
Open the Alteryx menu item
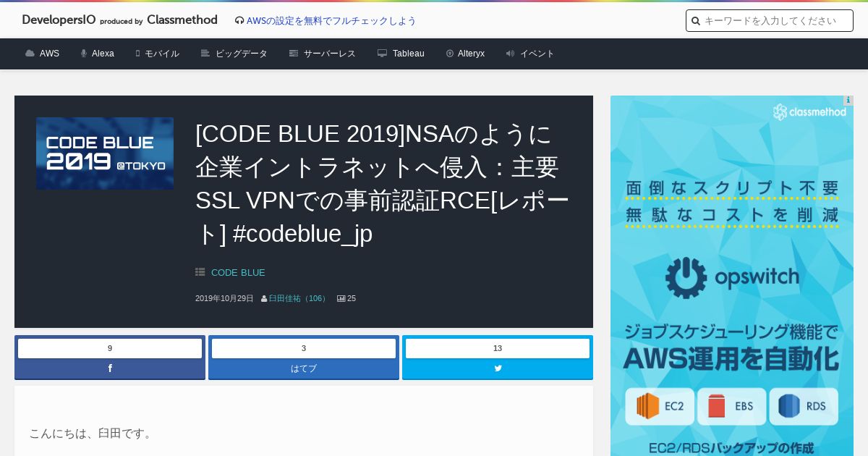[471, 54]
